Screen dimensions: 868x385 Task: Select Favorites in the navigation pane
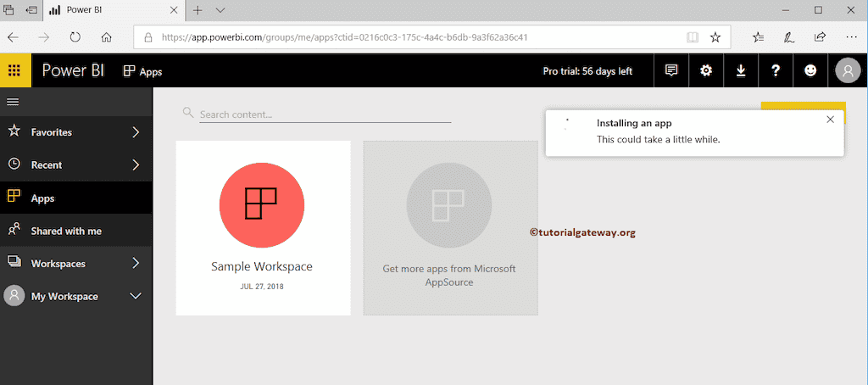point(75,132)
